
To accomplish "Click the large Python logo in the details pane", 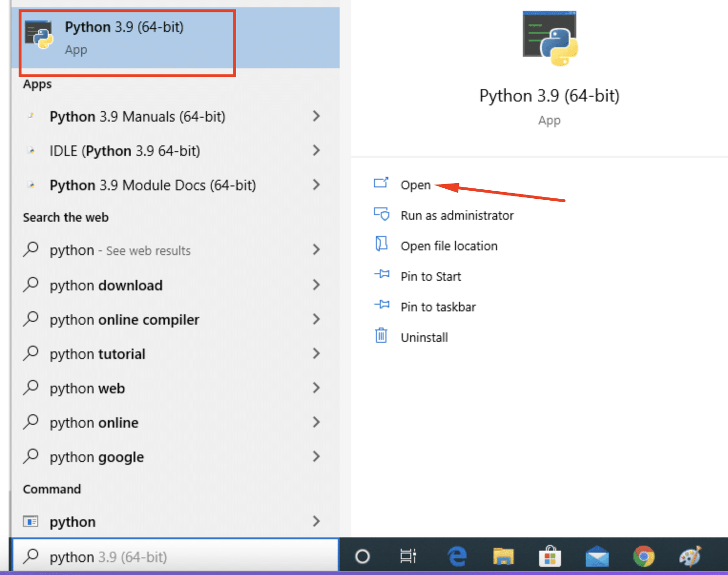I will click(550, 38).
